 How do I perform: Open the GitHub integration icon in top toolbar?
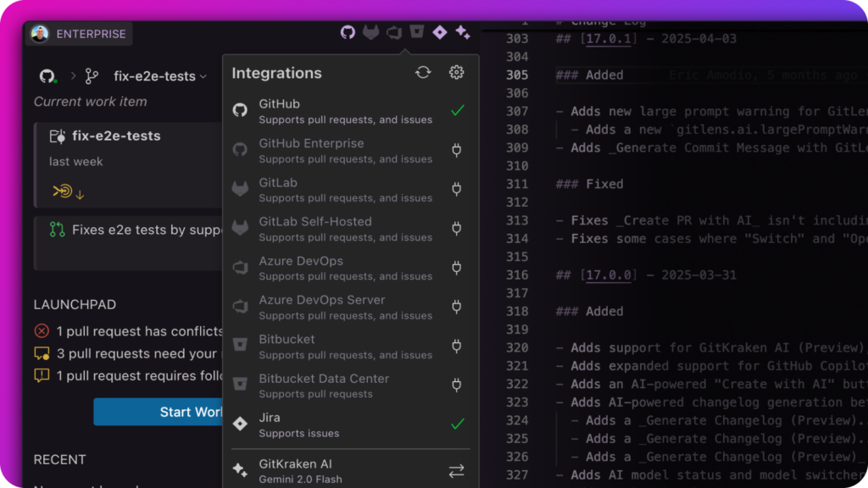click(348, 31)
